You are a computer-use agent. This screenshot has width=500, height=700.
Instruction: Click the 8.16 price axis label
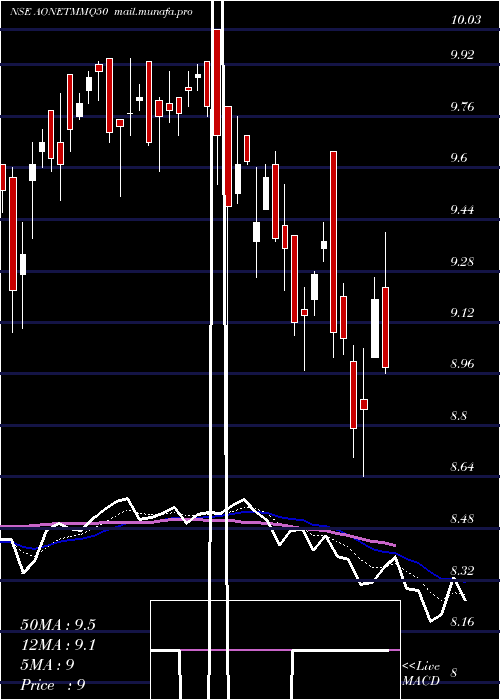coord(462,621)
